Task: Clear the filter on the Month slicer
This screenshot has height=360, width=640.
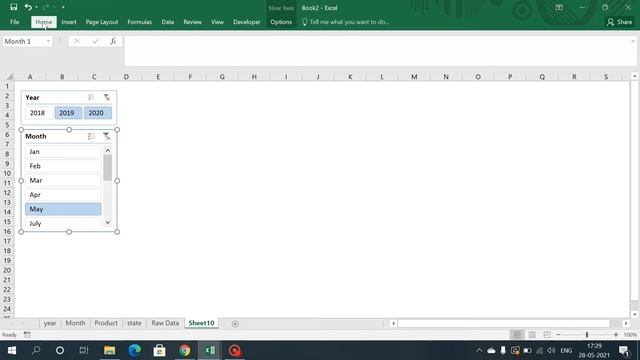Action: [x=107, y=136]
